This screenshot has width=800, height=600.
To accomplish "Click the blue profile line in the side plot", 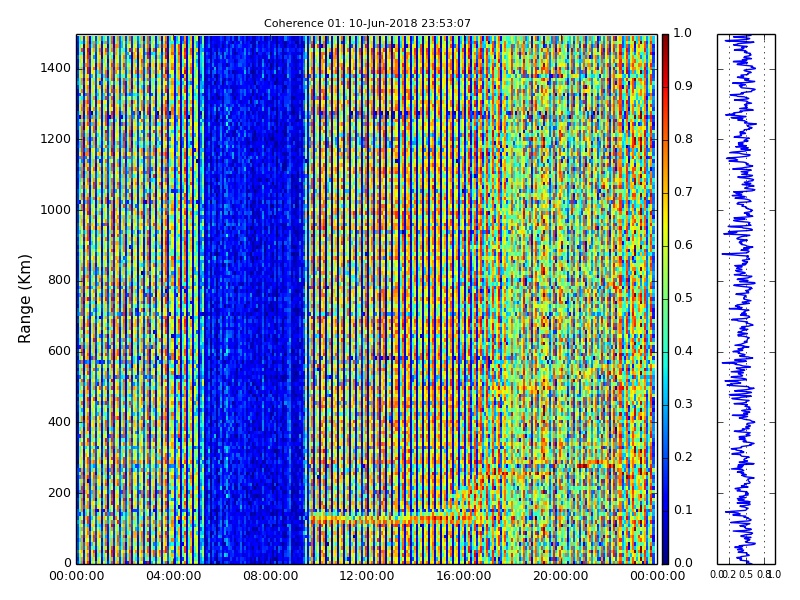I will 741,299.
